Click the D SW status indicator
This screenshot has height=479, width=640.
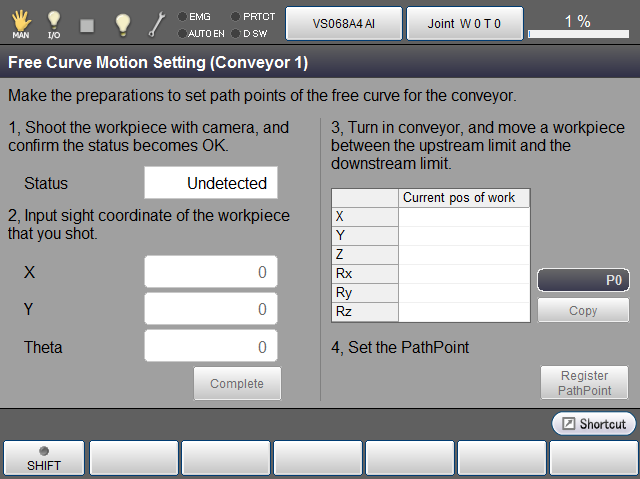(250, 33)
